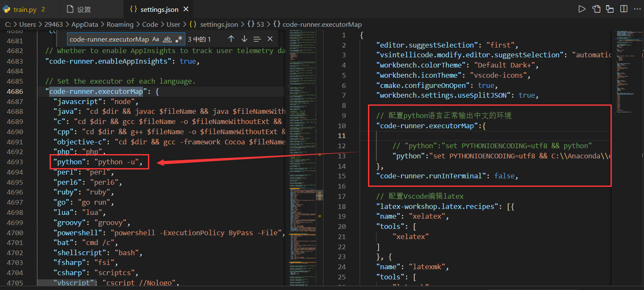
Task: Open the User breadcrumb dropdown
Action: 173,24
